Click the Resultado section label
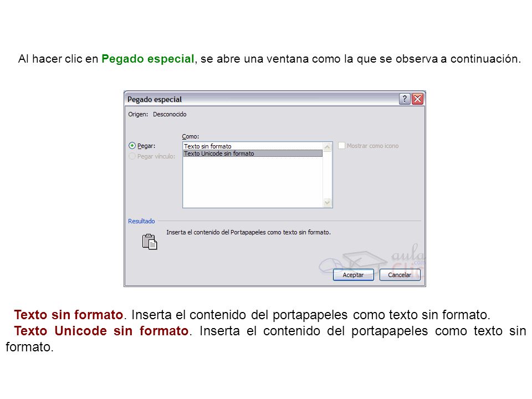Screen dimensions: 532x399 pos(141,221)
